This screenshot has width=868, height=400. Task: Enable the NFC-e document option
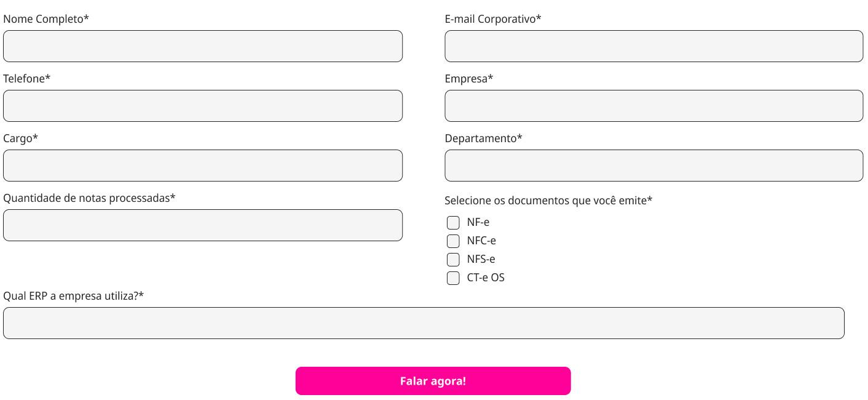coord(453,241)
